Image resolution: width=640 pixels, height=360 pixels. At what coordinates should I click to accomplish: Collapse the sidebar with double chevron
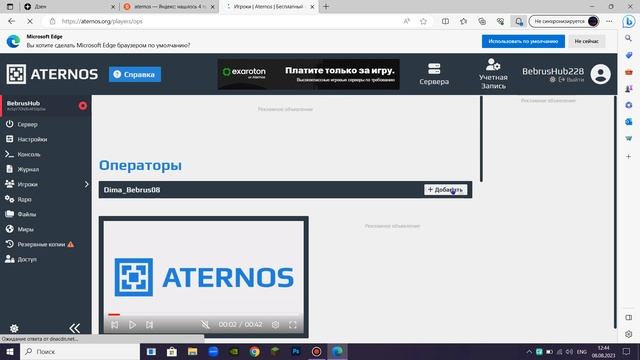coord(74,328)
